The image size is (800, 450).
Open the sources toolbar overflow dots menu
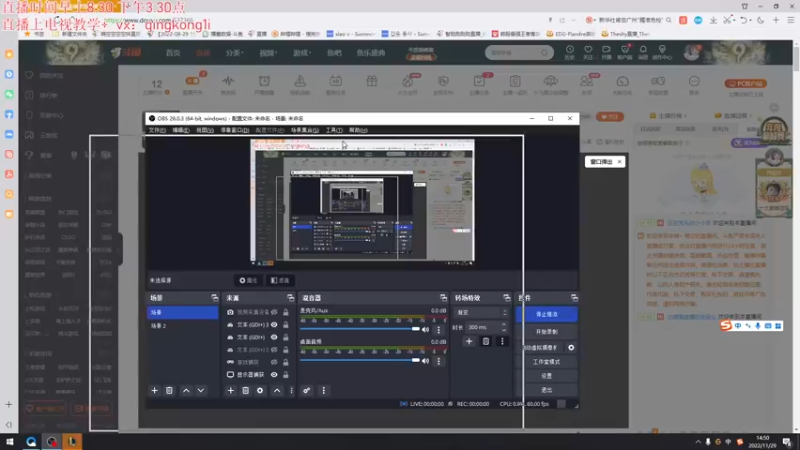pyautogui.click(x=291, y=390)
